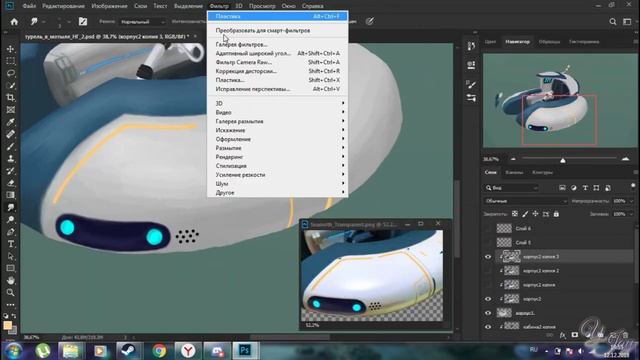Select the Path Selection tool
Image resolution: width=640 pixels, height=360 pixels.
tap(11, 256)
